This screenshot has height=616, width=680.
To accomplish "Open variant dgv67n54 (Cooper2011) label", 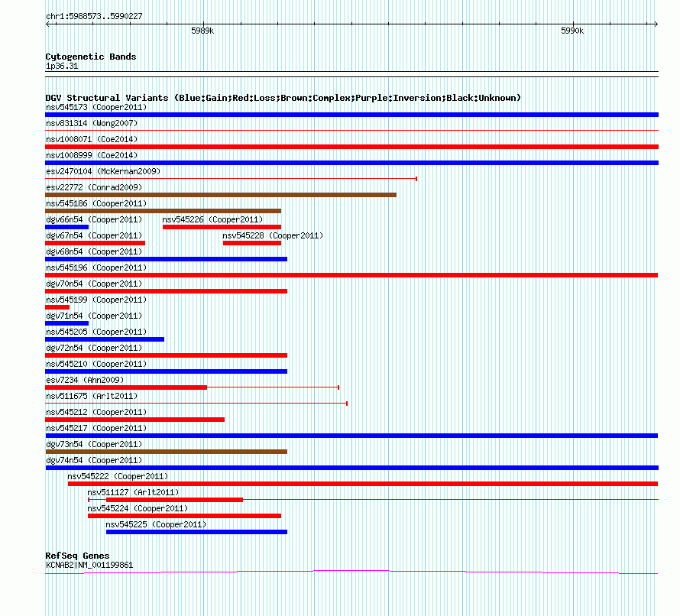I will (x=94, y=235).
